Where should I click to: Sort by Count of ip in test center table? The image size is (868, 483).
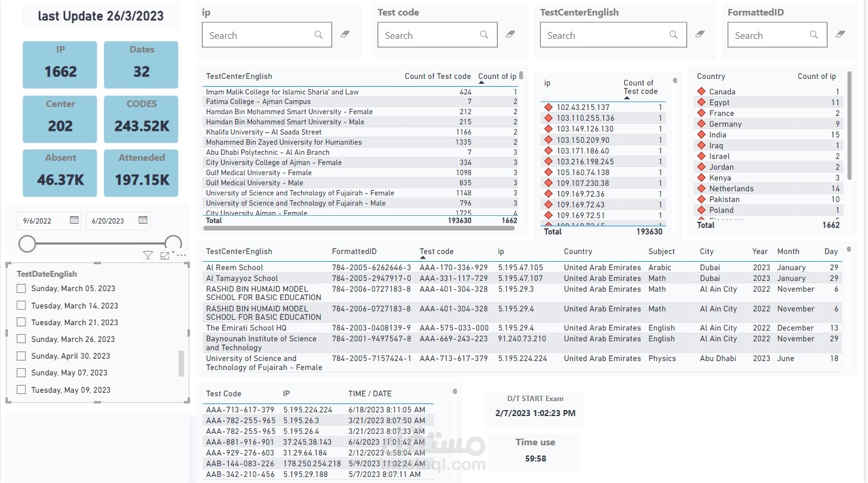point(497,76)
